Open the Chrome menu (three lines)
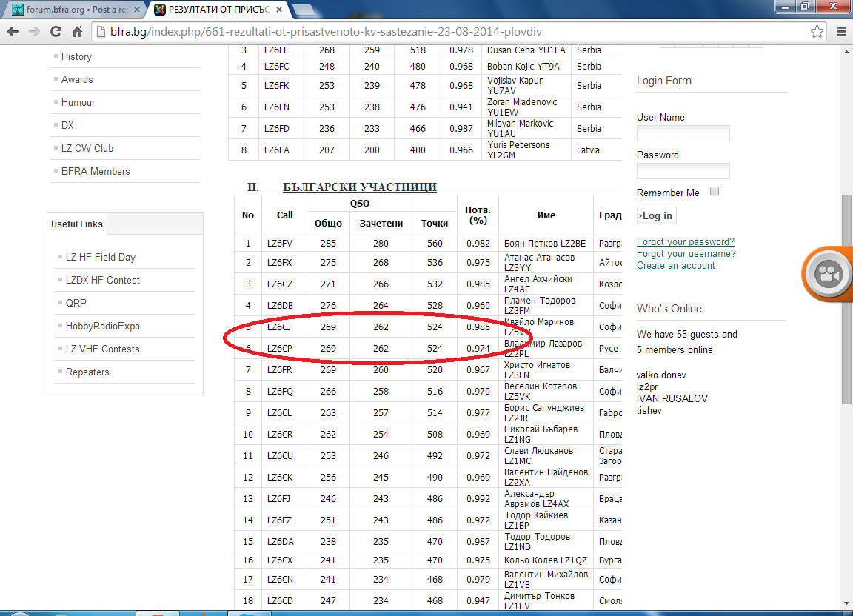 click(x=840, y=32)
